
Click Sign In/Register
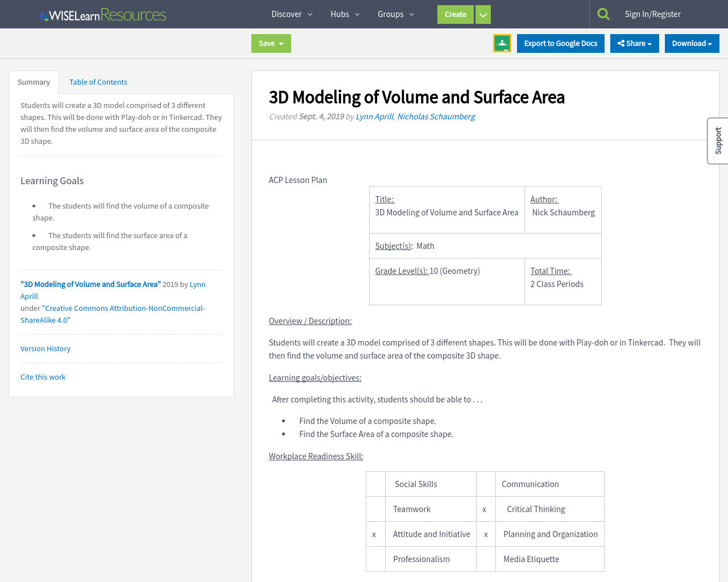(x=653, y=13)
